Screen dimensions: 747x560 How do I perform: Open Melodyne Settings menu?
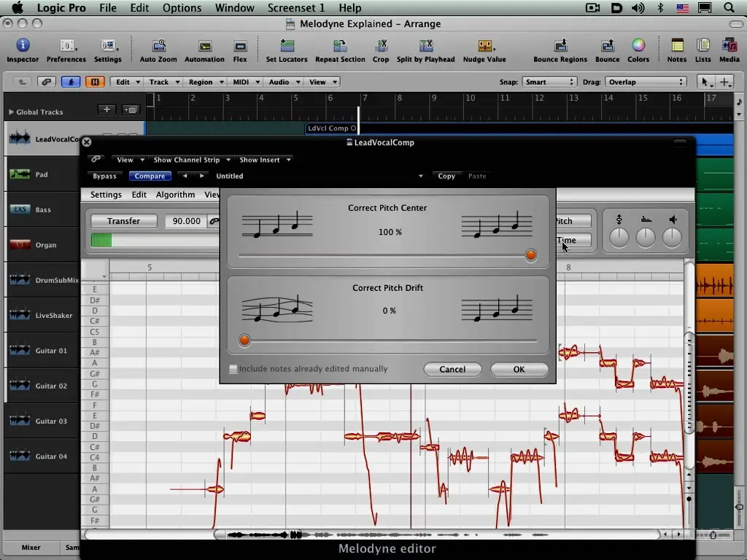pyautogui.click(x=106, y=194)
